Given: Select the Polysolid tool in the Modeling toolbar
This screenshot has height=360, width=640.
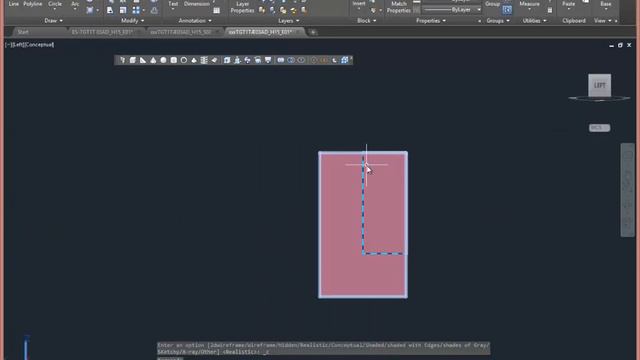Looking at the screenshot, I should [x=122, y=60].
